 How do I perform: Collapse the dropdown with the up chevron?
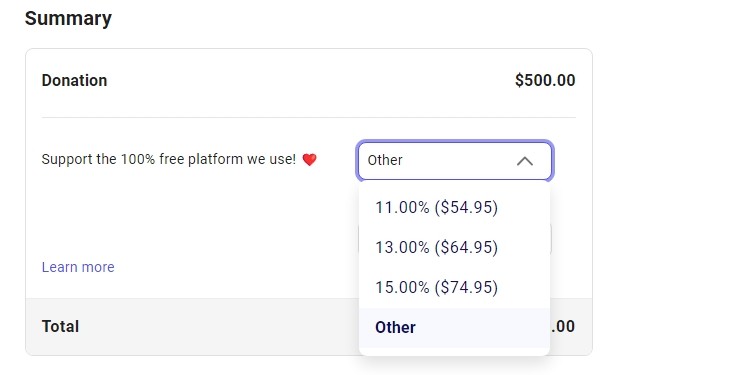pos(525,161)
